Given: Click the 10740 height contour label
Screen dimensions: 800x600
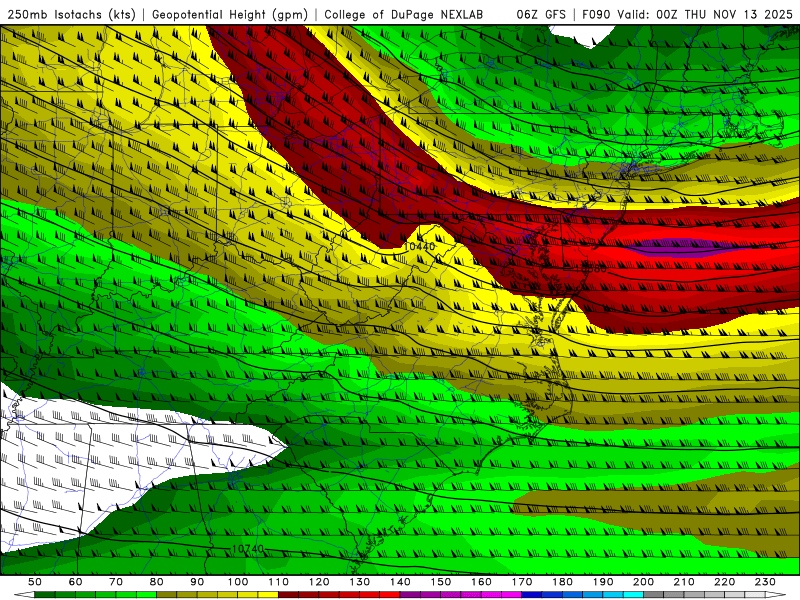Looking at the screenshot, I should 248,549.
